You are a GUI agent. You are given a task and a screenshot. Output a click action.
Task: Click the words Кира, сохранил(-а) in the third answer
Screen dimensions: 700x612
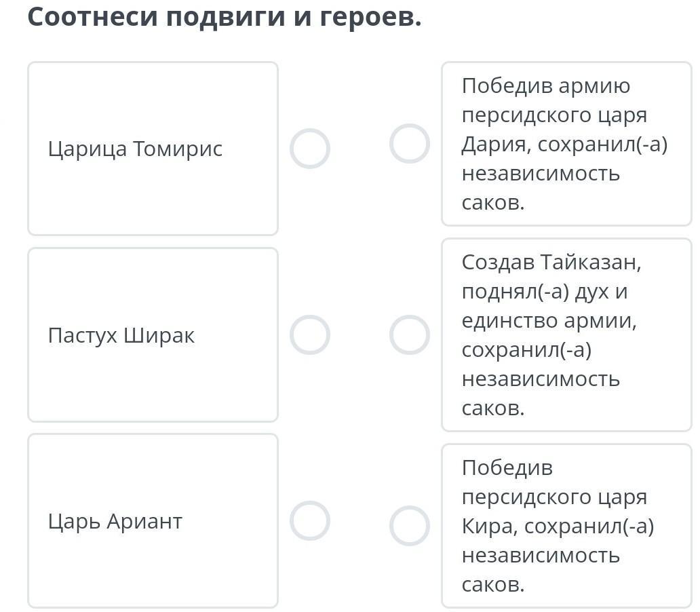[x=557, y=527]
